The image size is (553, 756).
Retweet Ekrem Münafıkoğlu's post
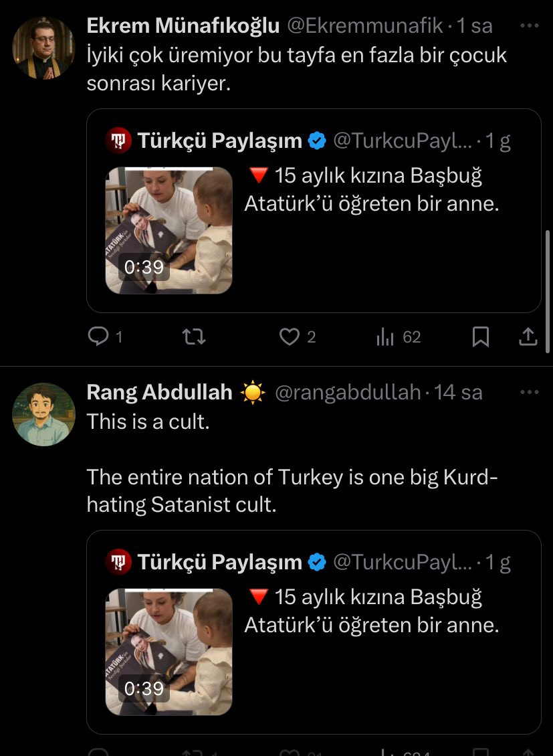click(x=194, y=337)
